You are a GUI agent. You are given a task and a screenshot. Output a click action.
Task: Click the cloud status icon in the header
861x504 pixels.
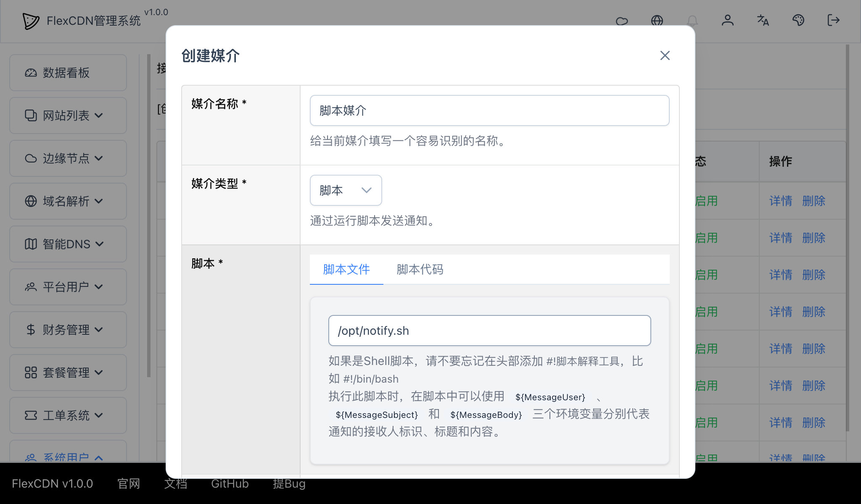622,20
